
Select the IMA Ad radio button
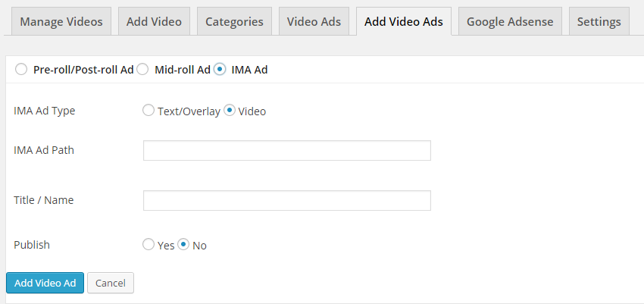point(220,70)
